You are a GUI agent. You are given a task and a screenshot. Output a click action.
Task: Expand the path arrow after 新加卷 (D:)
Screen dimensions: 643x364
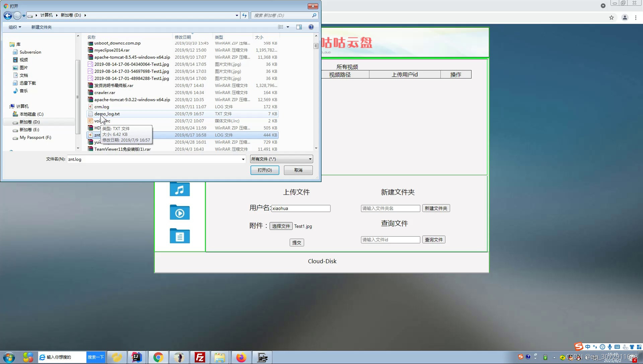click(85, 15)
